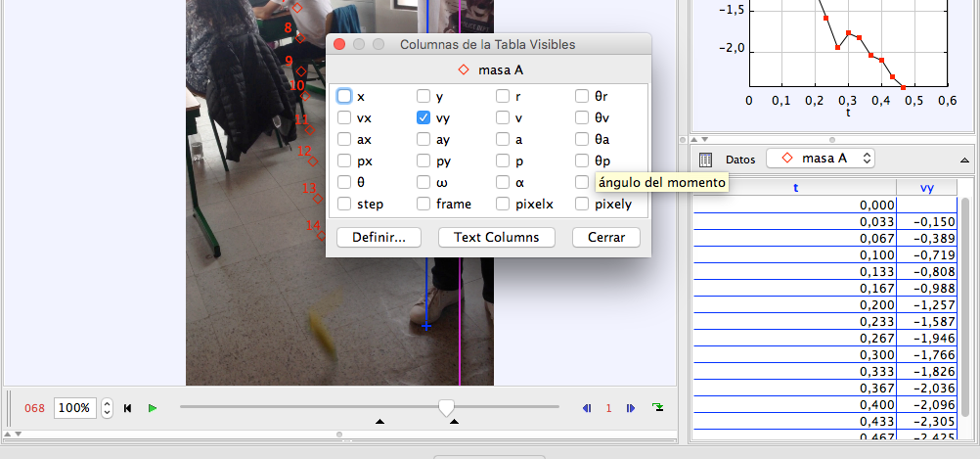The image size is (980, 459).
Task: Click track point marker 8 in the video
Action: (300, 38)
